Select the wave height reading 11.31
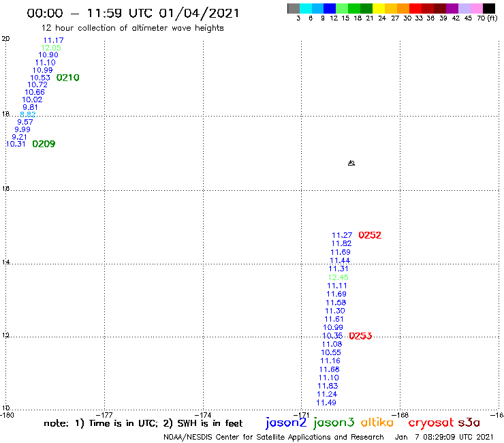504x443 pixels. click(x=338, y=269)
